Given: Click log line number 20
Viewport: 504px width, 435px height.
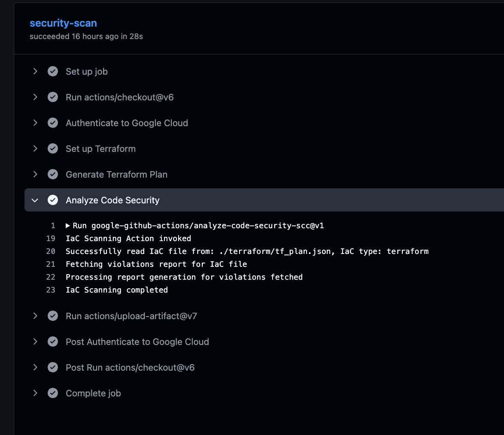Looking at the screenshot, I should pyautogui.click(x=51, y=251).
